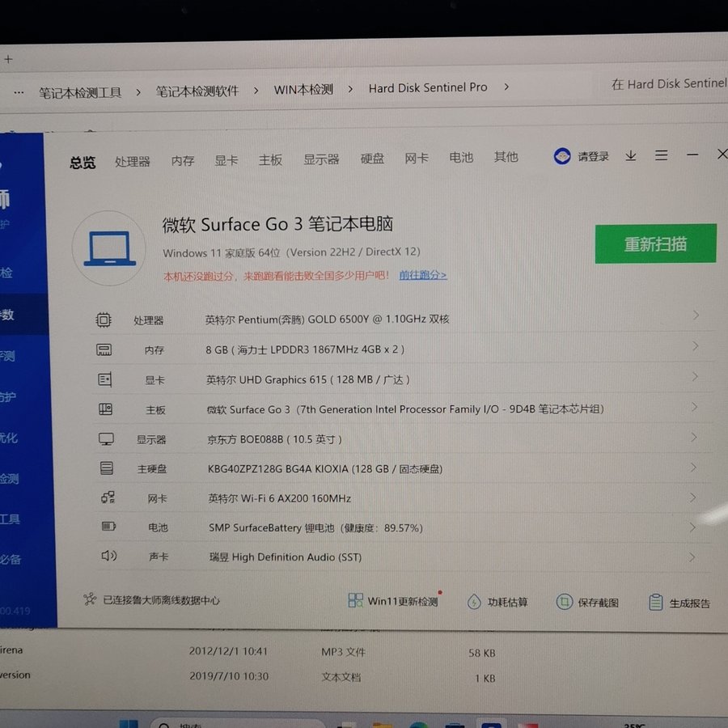Click the UHD Graphics 615 text
Viewport: 728px width, 728px height.
308,380
